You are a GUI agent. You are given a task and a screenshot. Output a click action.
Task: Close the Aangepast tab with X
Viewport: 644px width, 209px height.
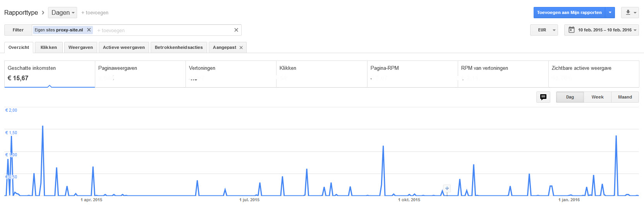point(241,47)
